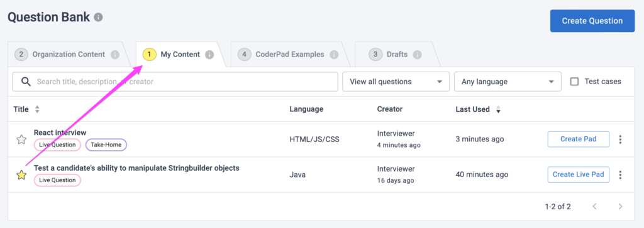Switch to the Drafts tab
This screenshot has height=228, width=644.
point(397,55)
